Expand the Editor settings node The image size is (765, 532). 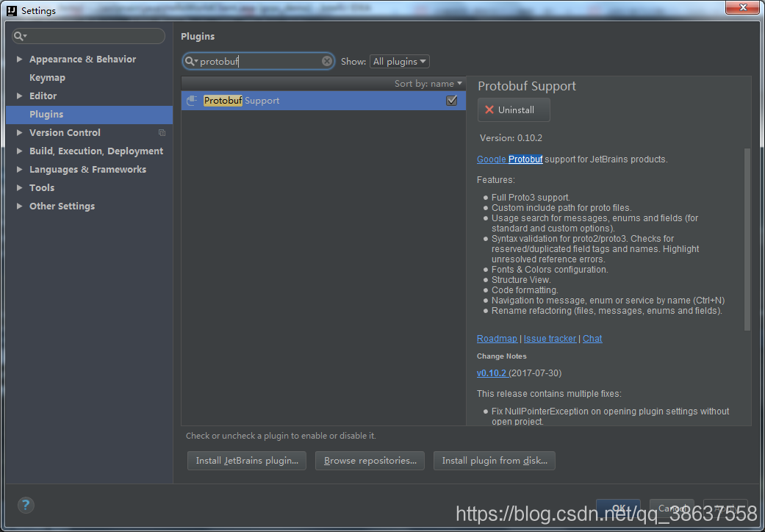click(20, 96)
